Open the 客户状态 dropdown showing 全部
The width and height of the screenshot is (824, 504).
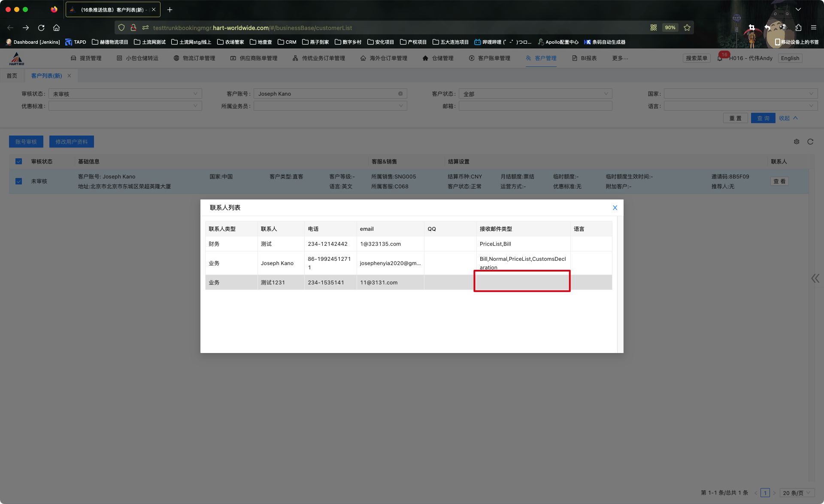[x=535, y=94]
